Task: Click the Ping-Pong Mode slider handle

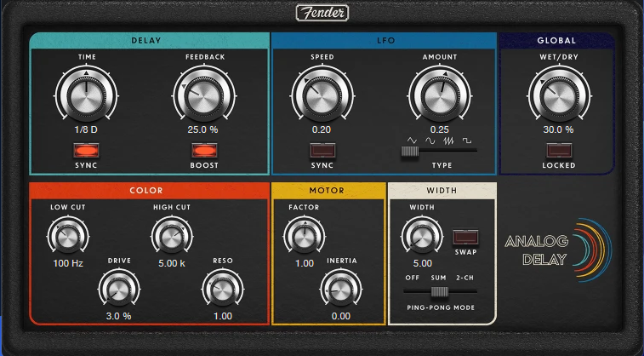Action: click(x=440, y=291)
